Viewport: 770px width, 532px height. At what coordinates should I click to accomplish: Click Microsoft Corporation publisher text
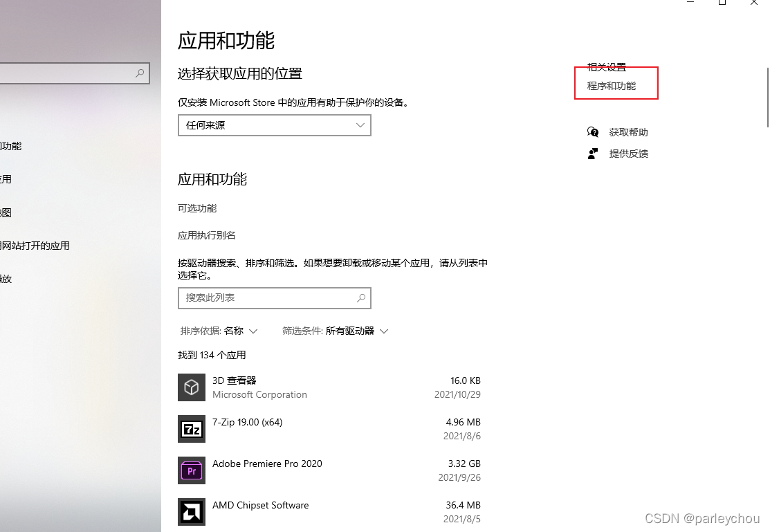click(x=259, y=394)
